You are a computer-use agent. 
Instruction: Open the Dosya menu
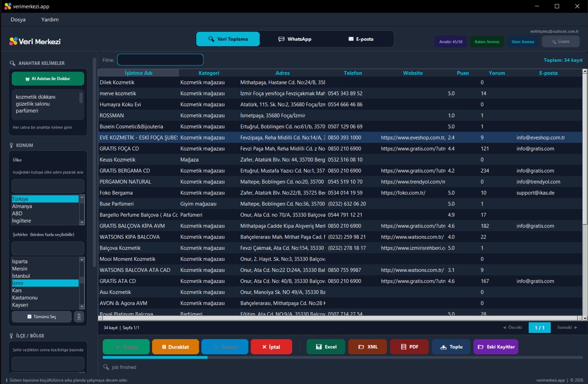18,19
